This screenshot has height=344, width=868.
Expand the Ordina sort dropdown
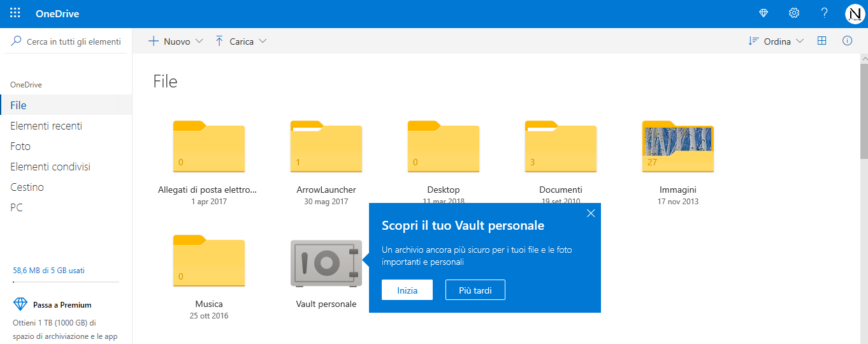[x=800, y=41]
